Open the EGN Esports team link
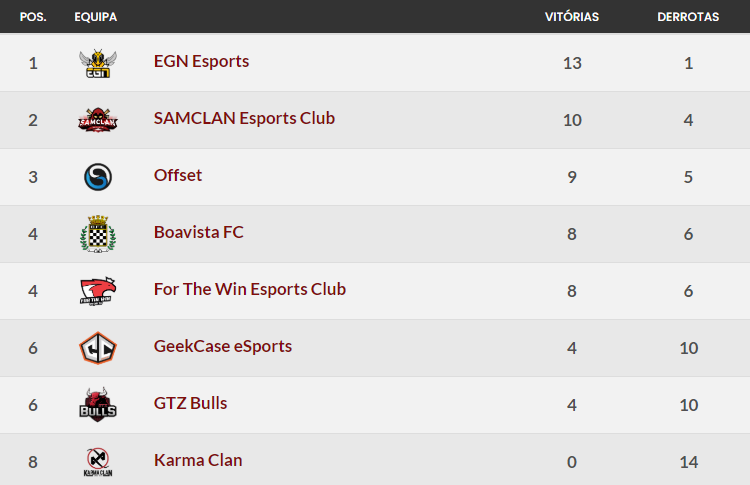The height and width of the screenshot is (485, 750). click(x=201, y=61)
